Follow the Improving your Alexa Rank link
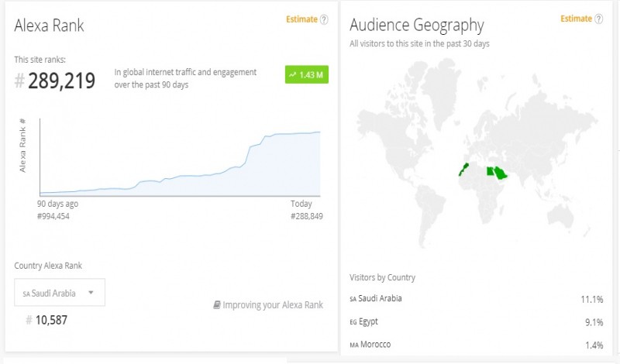The height and width of the screenshot is (364, 620). point(272,305)
